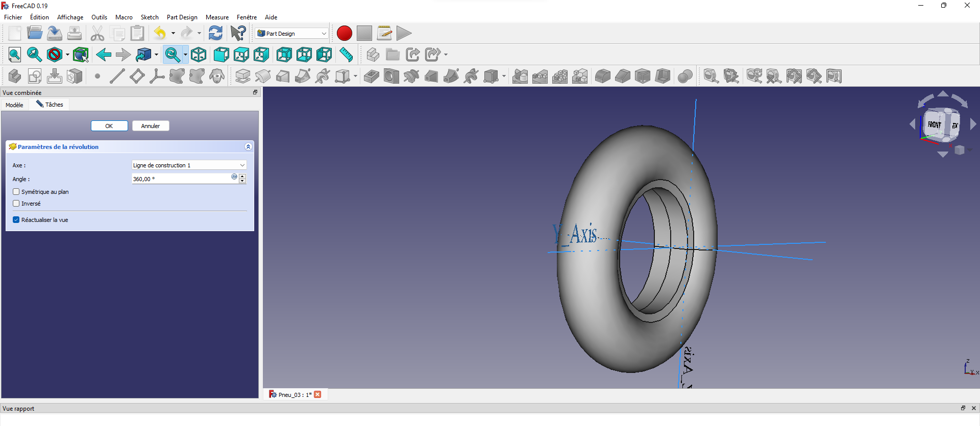The image size is (980, 426).
Task: Run the macro with the play triangle
Action: coord(404,33)
